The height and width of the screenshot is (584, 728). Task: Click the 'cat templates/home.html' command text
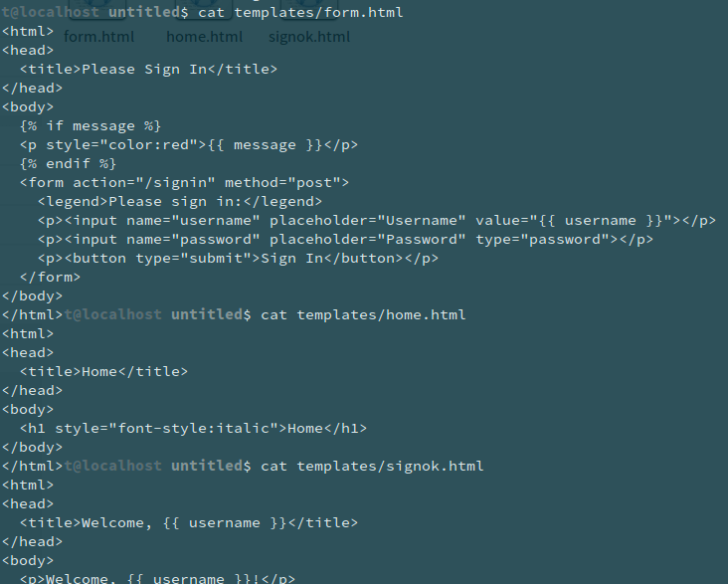(363, 315)
